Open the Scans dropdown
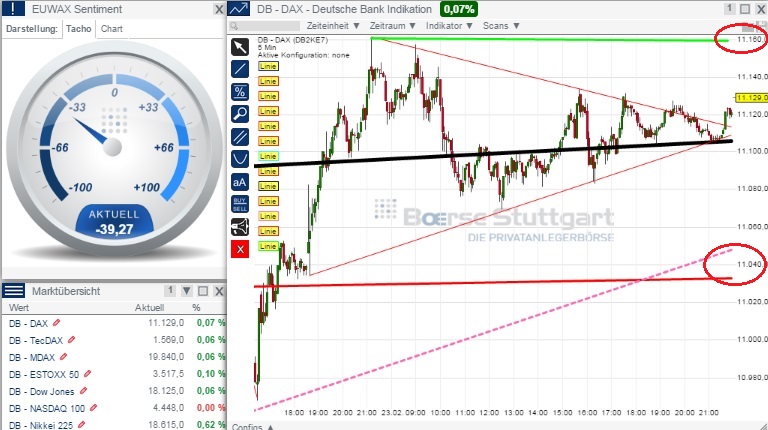The width and height of the screenshot is (768, 430). point(501,25)
